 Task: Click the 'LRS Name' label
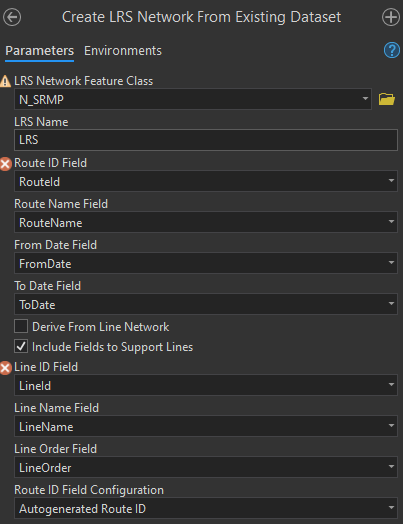pos(41,122)
